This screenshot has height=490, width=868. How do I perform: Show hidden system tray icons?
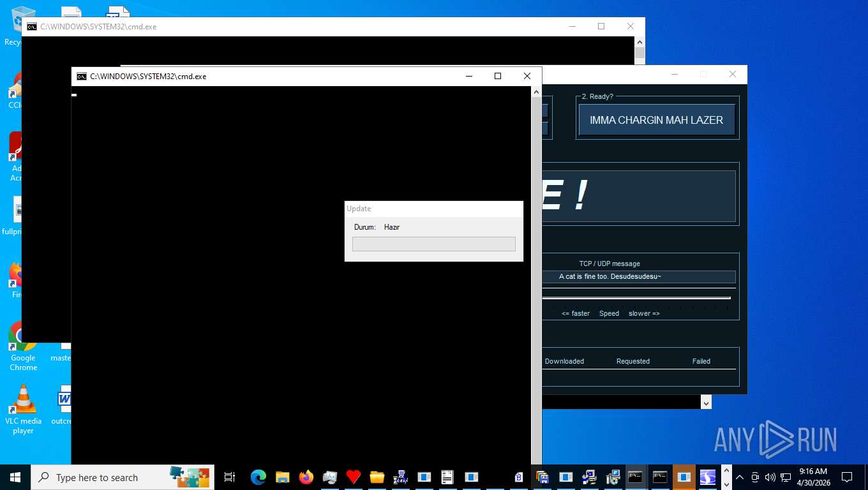[x=740, y=477]
